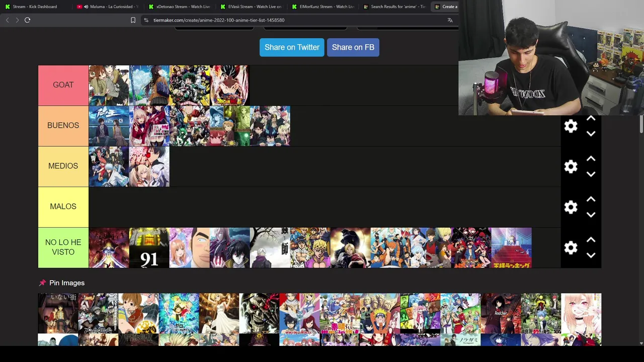Mute audio on Maluma tab speaker icon
Viewport: 644px width, 362px height.
tap(86, 7)
